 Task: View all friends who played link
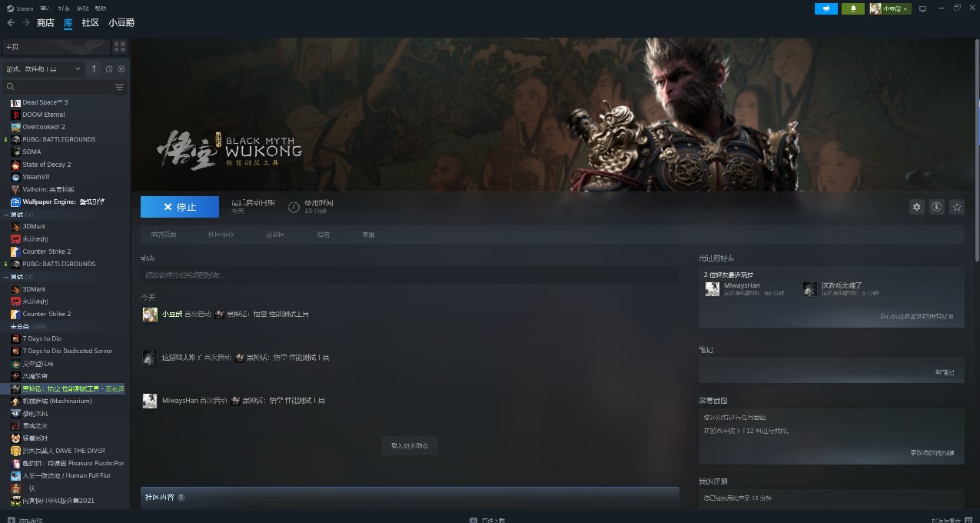pyautogui.click(x=916, y=316)
